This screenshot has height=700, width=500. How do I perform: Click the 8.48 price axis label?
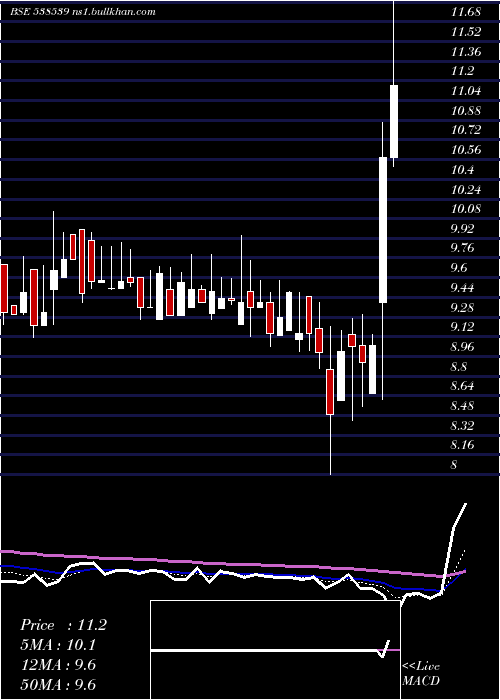point(462,405)
